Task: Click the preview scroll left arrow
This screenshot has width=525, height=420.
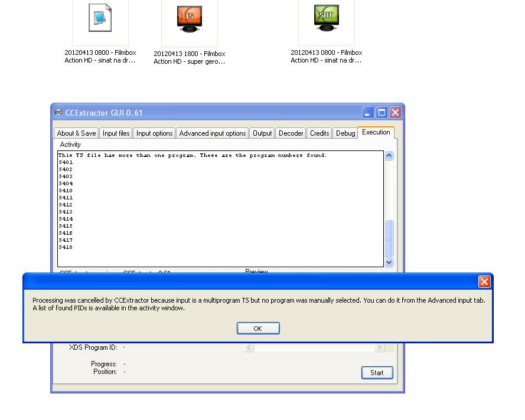Action: click(x=249, y=347)
